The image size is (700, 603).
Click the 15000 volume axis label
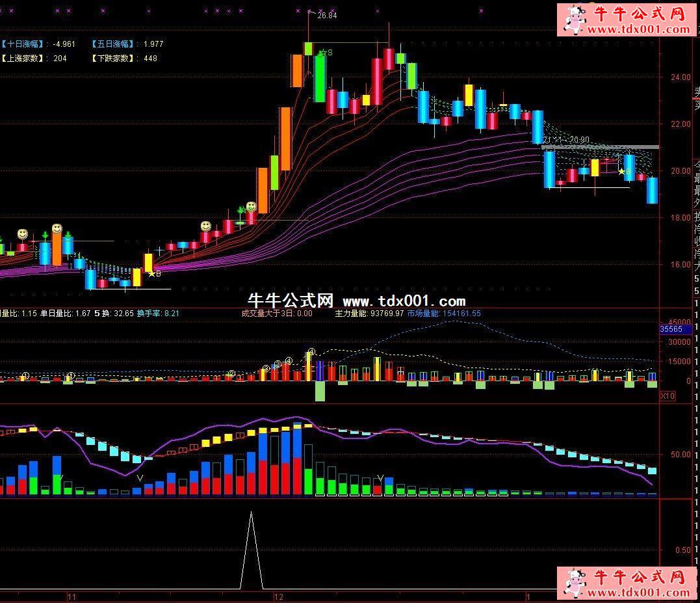[679, 362]
